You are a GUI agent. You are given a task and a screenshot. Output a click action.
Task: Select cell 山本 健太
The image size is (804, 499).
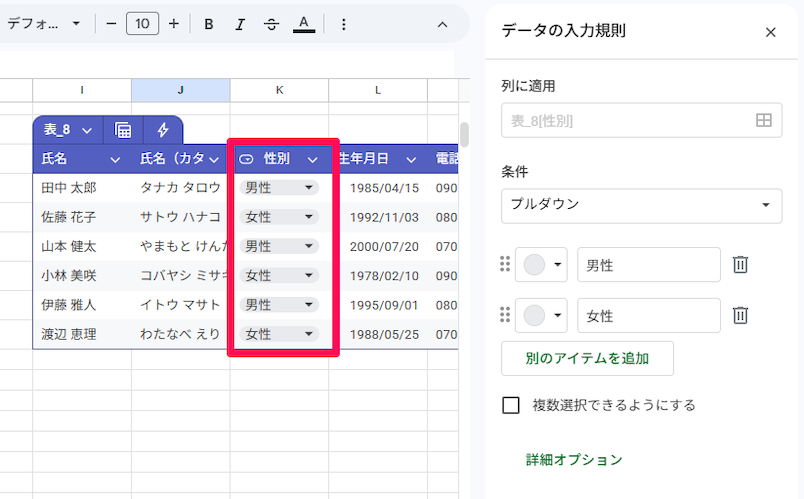[x=82, y=246]
